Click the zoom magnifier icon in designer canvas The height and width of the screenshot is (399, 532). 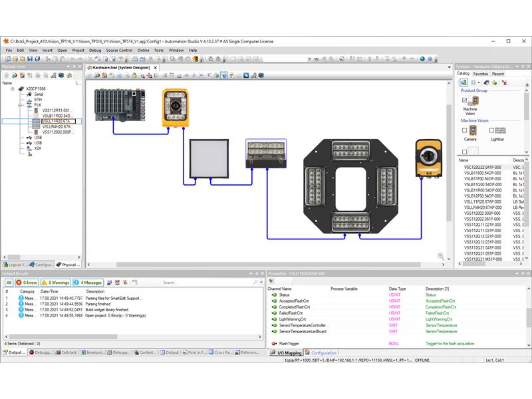click(441, 256)
